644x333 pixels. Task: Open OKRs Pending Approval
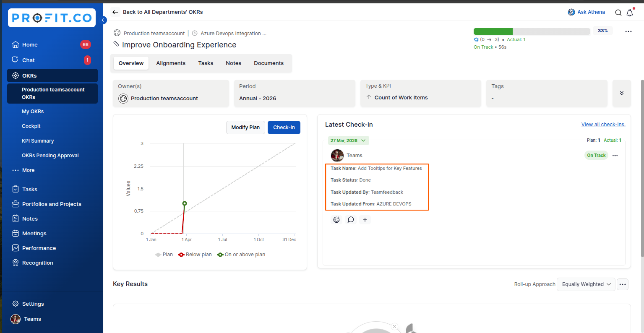50,156
